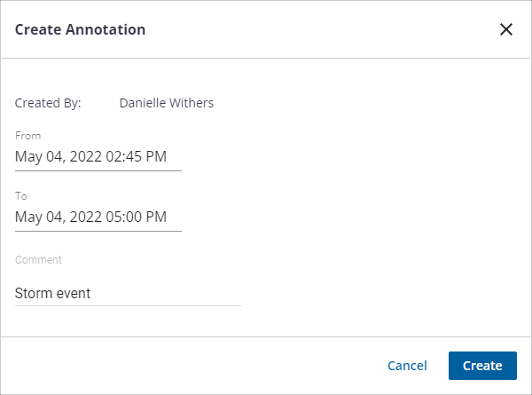532x395 pixels.
Task: Focus the Comment field containing Storm event
Action: [128, 293]
